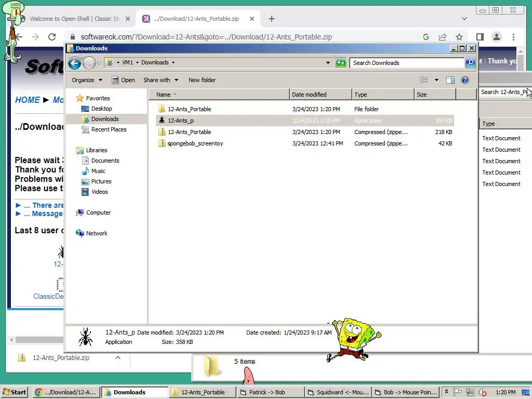
Task: Sort by Date modified column header
Action: tap(320, 95)
